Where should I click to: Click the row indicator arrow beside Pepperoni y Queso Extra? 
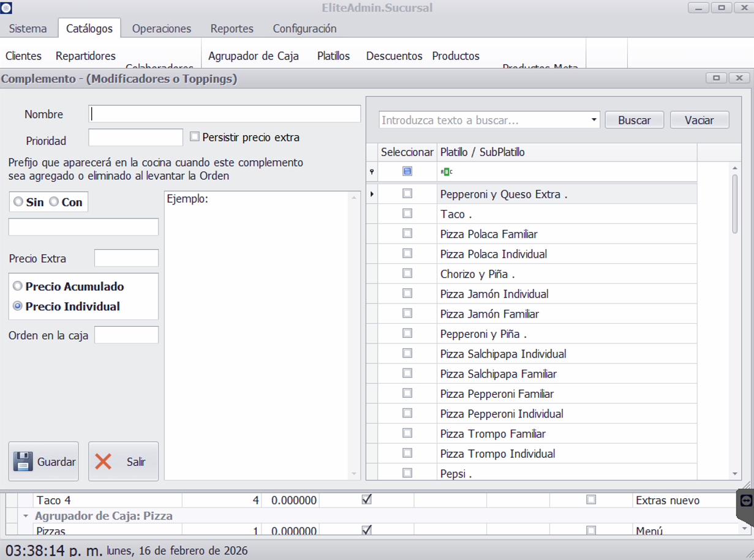click(x=372, y=194)
